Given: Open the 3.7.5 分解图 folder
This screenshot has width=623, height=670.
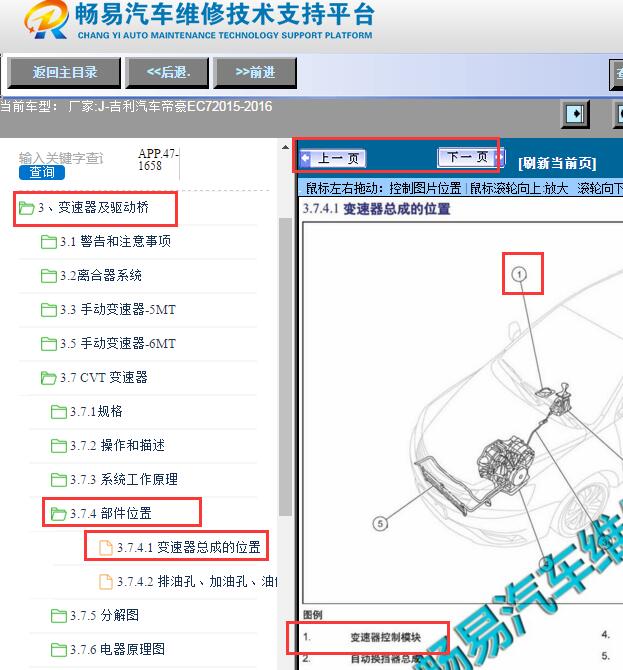Looking at the screenshot, I should 105,615.
